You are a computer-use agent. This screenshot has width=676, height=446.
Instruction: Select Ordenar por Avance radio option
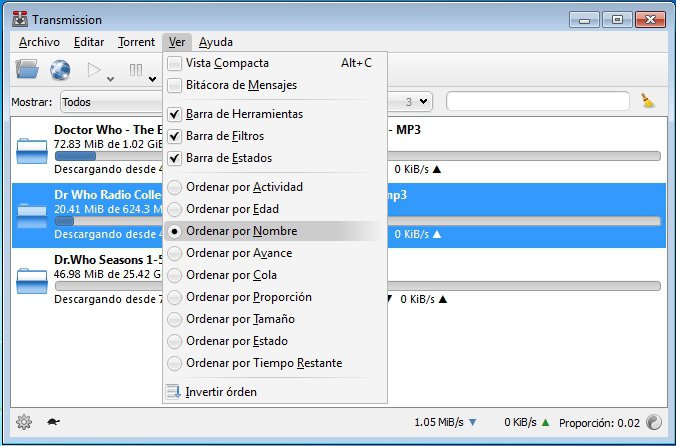click(x=174, y=253)
